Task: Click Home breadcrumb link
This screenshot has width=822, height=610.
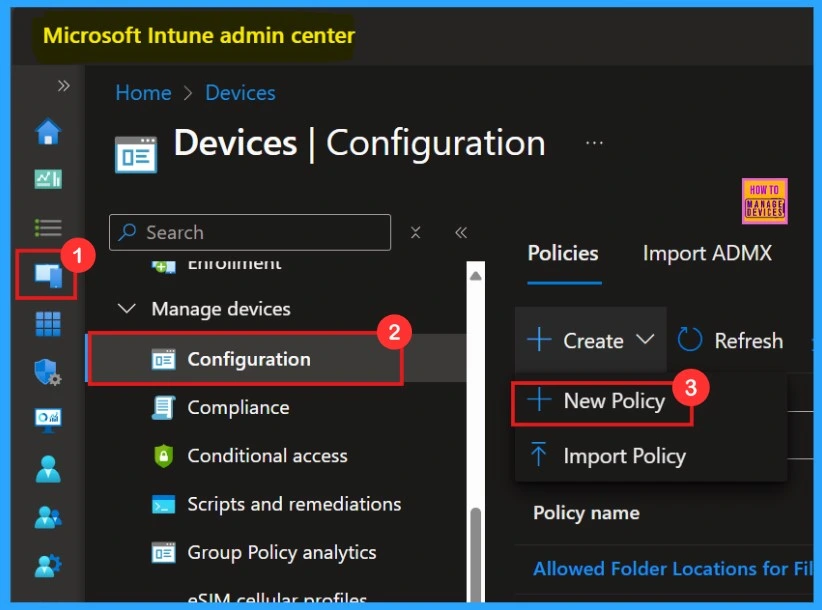Action: [144, 93]
